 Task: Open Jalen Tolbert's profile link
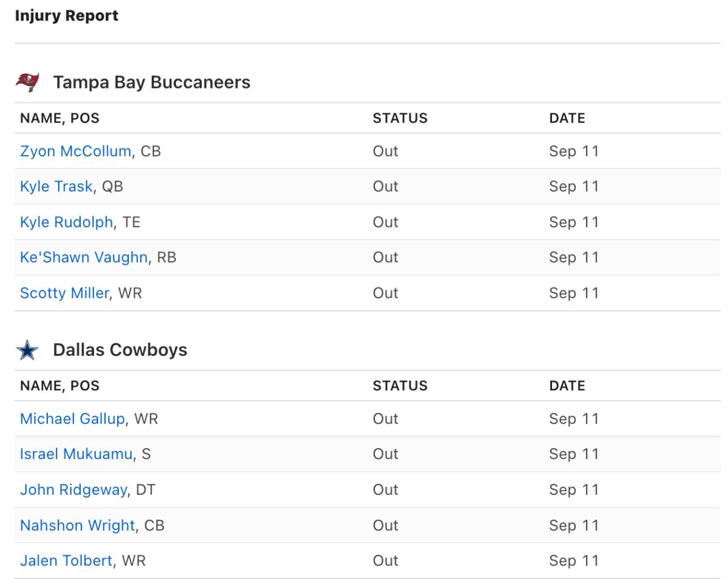click(x=66, y=560)
